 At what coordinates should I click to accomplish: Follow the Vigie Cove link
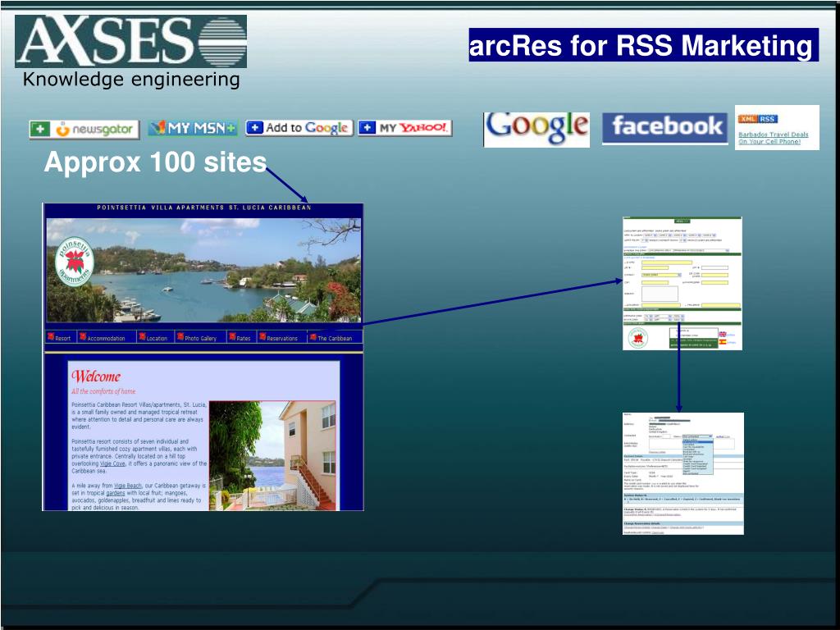112,463
